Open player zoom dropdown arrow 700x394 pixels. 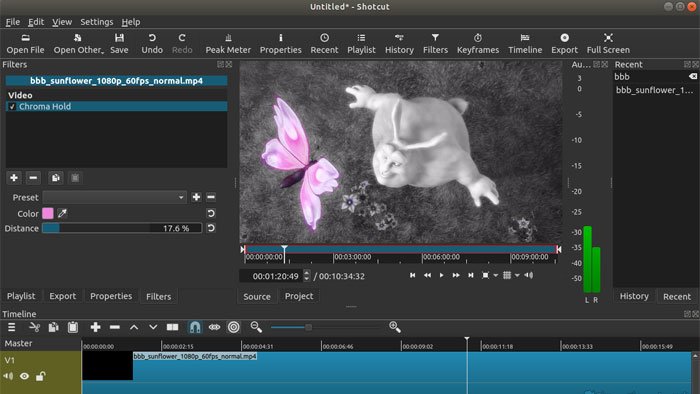(496, 276)
